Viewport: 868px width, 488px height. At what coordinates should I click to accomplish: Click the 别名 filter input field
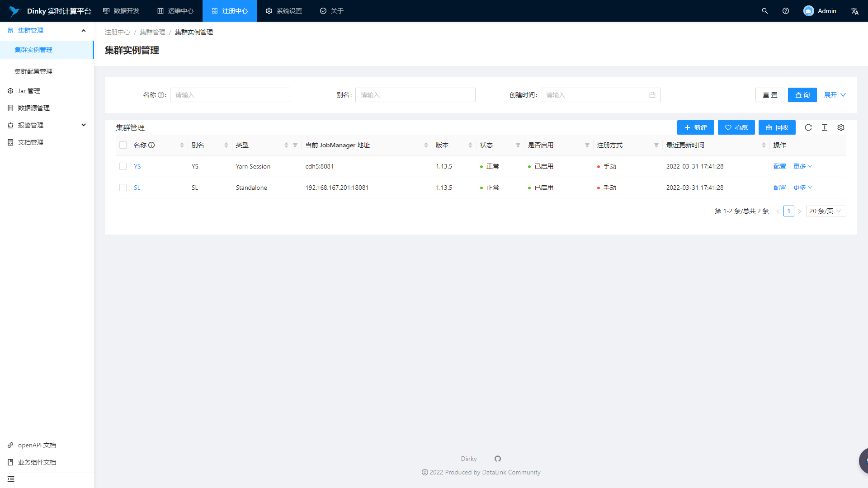click(415, 95)
